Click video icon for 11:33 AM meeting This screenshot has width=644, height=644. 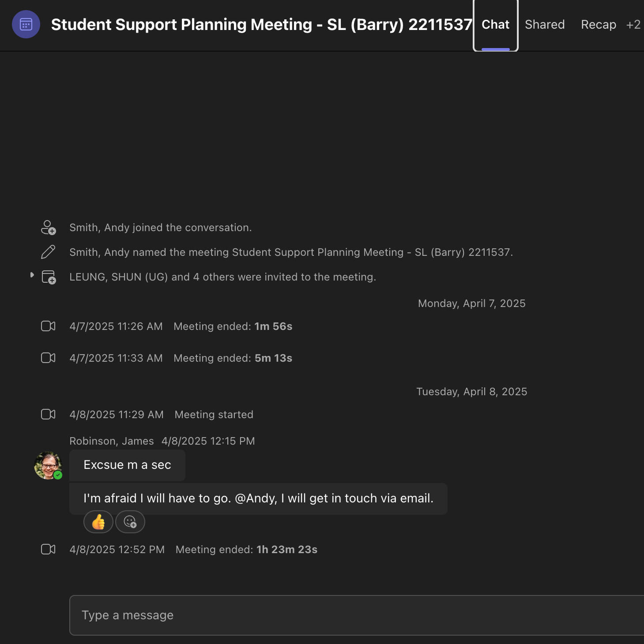pos(48,358)
